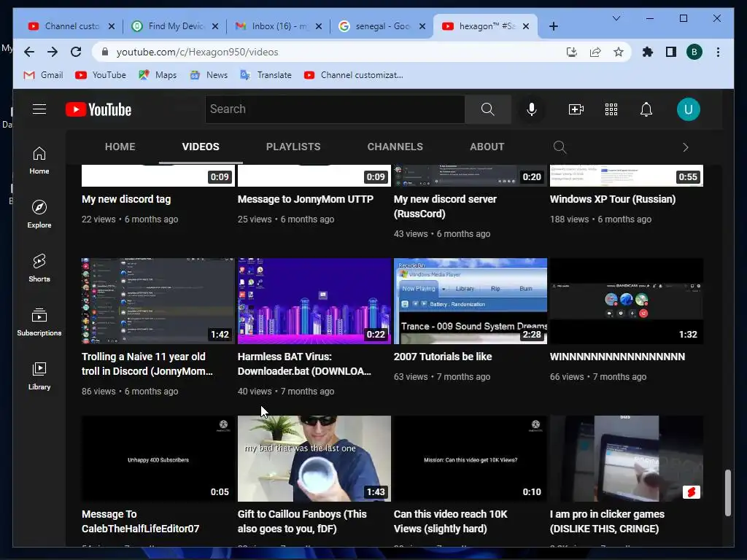Switch to the PLAYLISTS tab
Screen dimensions: 747x560
point(293,147)
